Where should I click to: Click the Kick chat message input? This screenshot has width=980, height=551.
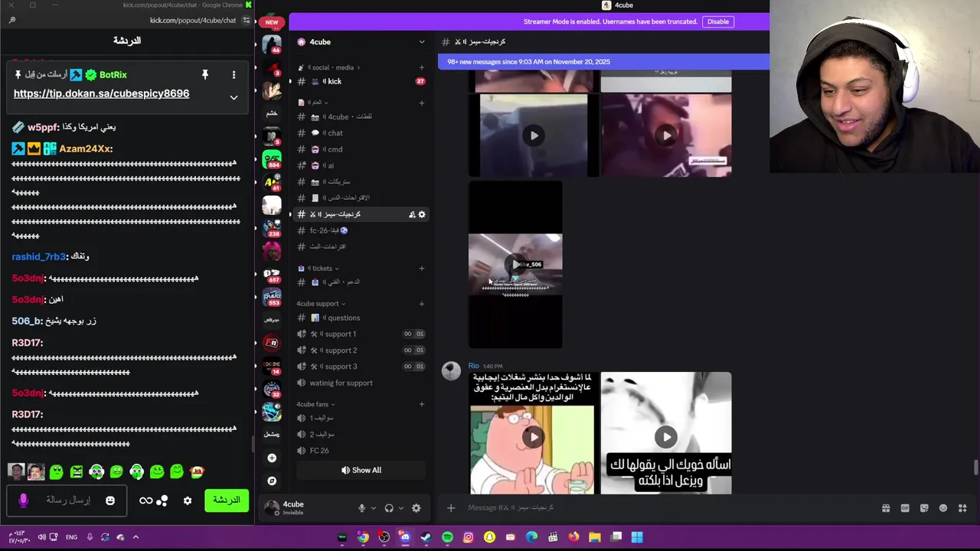pyautogui.click(x=67, y=500)
